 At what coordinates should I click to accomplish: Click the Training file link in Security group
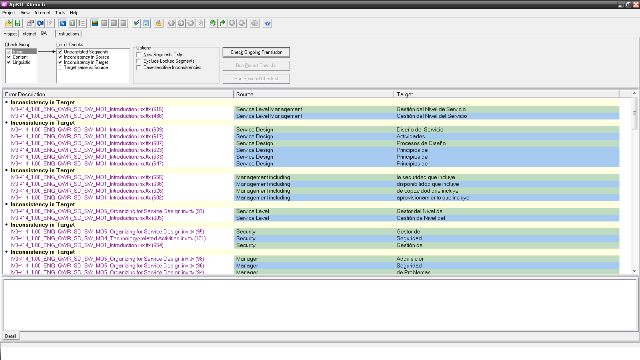(108, 238)
